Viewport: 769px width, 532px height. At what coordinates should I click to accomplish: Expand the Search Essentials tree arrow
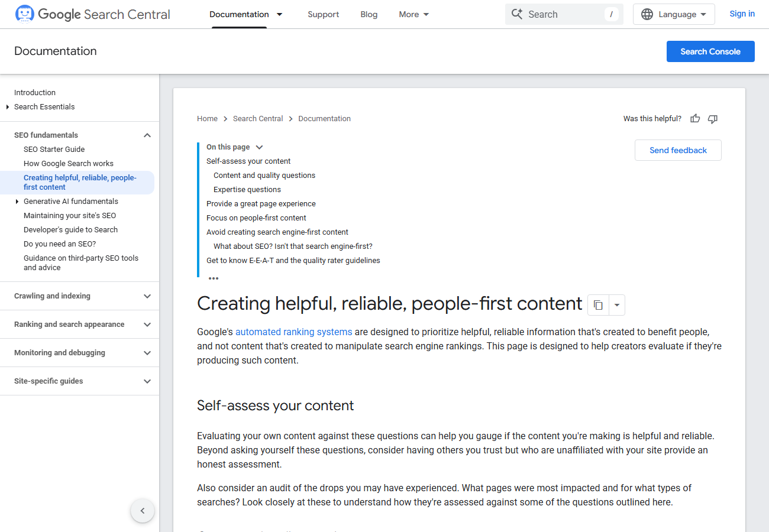(x=8, y=107)
